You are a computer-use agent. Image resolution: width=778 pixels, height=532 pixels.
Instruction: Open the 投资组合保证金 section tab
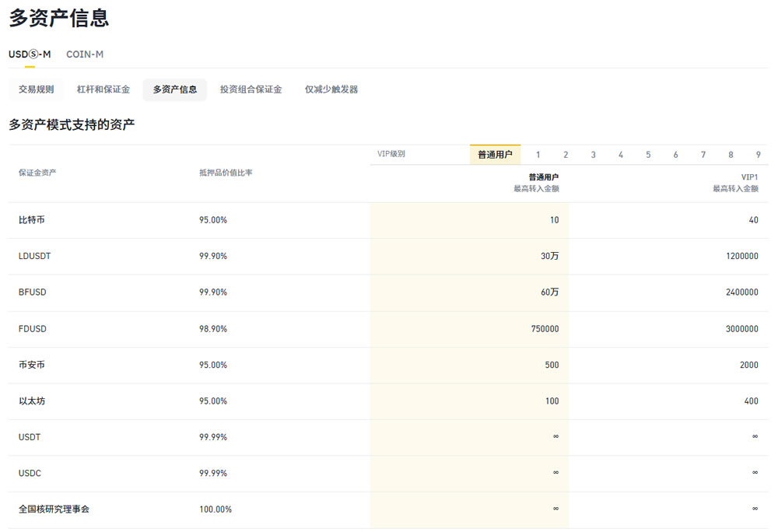coord(251,89)
